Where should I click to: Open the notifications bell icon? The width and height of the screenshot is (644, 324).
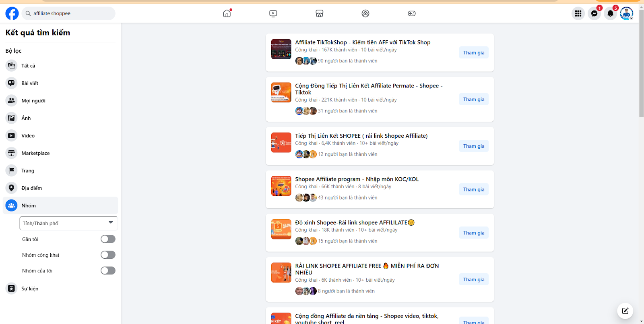pos(611,13)
